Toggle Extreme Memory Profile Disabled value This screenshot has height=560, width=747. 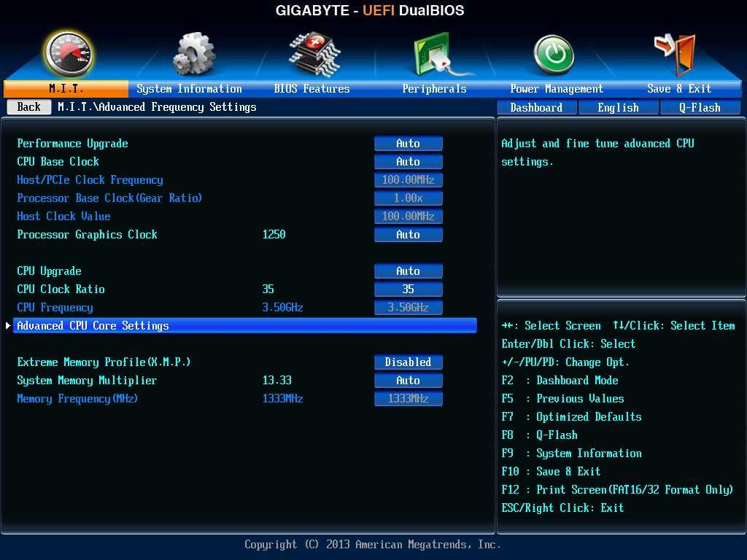[x=408, y=362]
